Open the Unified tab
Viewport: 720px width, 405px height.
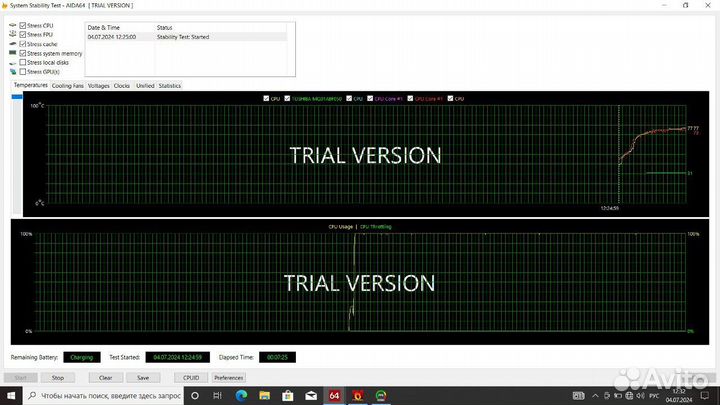pyautogui.click(x=145, y=85)
